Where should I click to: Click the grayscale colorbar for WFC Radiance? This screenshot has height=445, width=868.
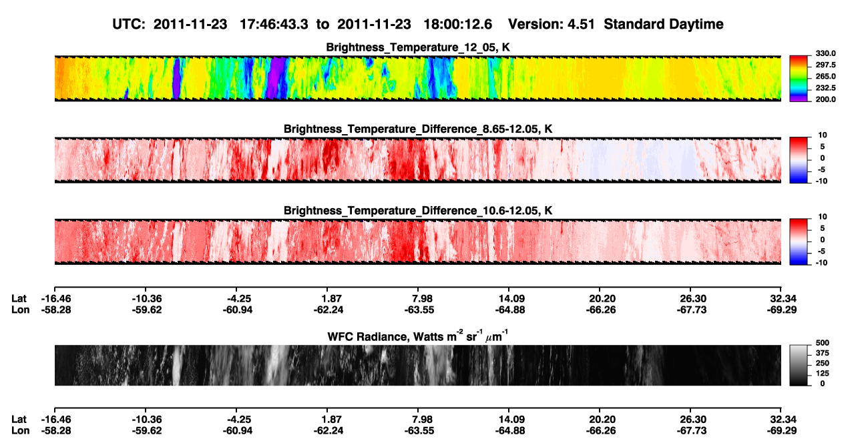coord(799,365)
